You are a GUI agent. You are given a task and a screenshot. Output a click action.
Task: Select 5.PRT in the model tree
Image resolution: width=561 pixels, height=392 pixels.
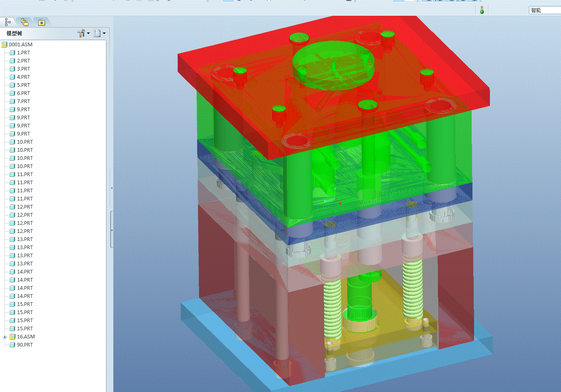pyautogui.click(x=24, y=85)
